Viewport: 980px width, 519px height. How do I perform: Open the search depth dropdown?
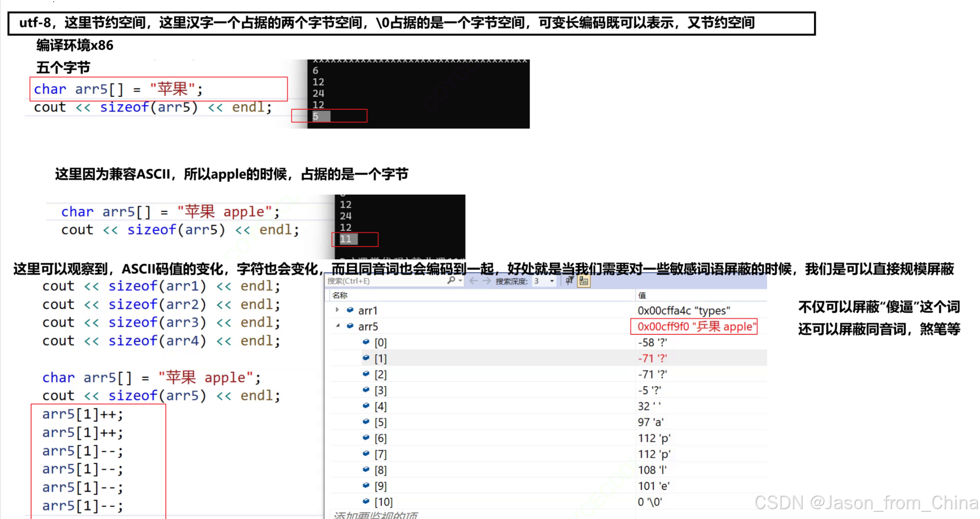point(552,281)
